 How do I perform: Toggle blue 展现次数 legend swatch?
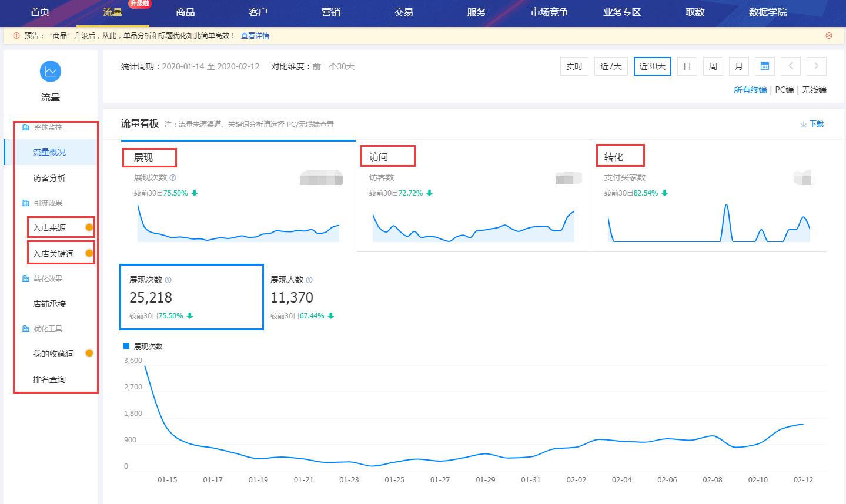[126, 346]
